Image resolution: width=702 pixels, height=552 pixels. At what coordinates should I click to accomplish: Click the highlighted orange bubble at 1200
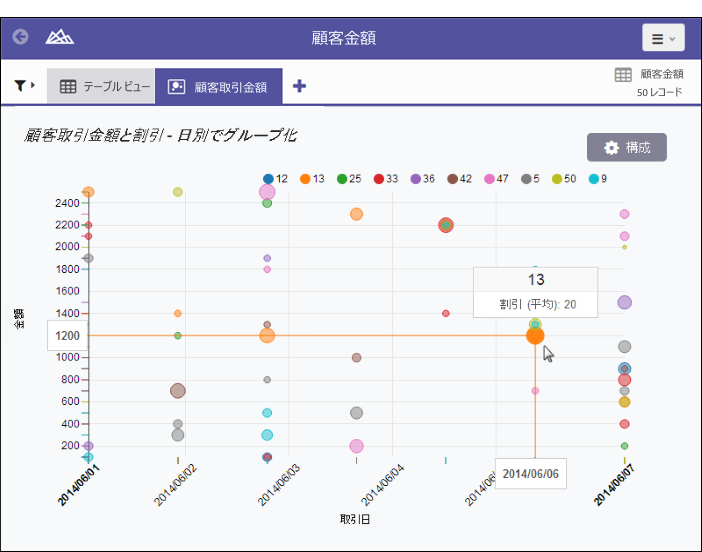click(535, 335)
